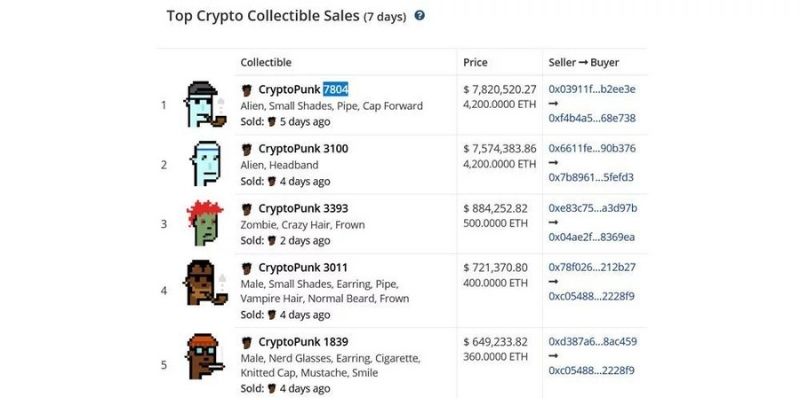Open seller address 0x03911f...b2ee3e
800x400 pixels.
592,90
